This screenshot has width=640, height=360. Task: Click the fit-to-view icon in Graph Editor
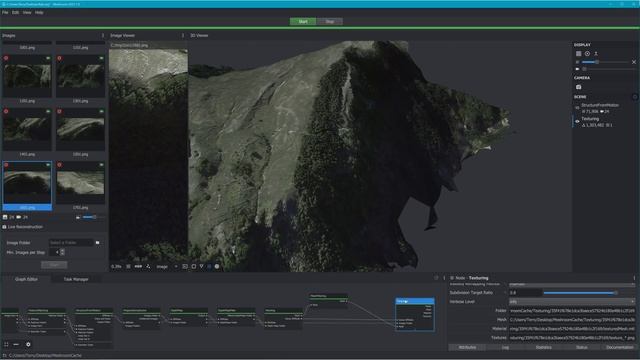point(6,344)
